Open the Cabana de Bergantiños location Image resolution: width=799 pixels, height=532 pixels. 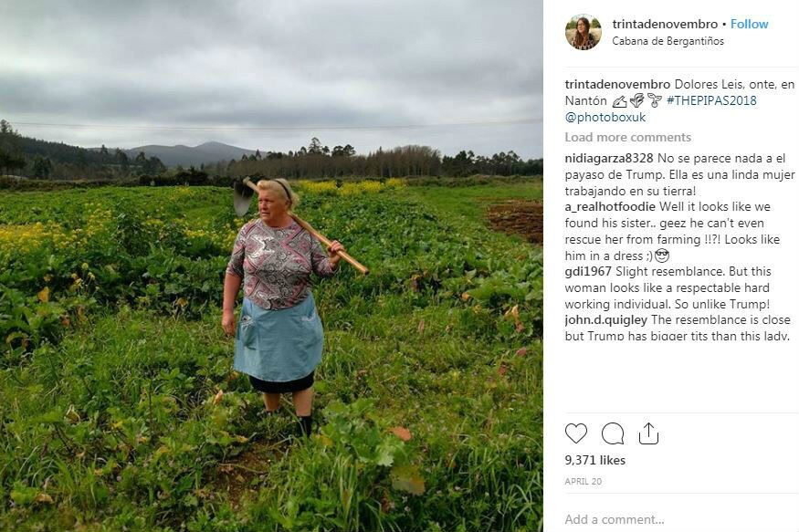[x=668, y=41]
